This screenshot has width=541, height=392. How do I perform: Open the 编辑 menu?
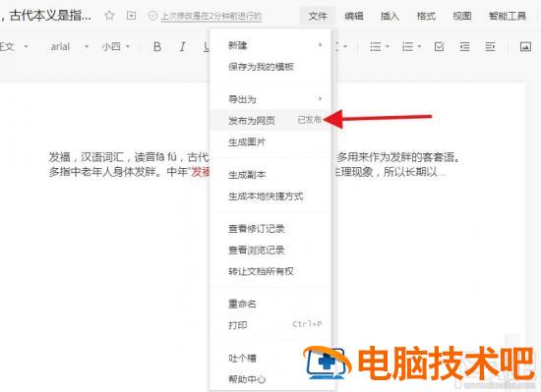pyautogui.click(x=354, y=16)
